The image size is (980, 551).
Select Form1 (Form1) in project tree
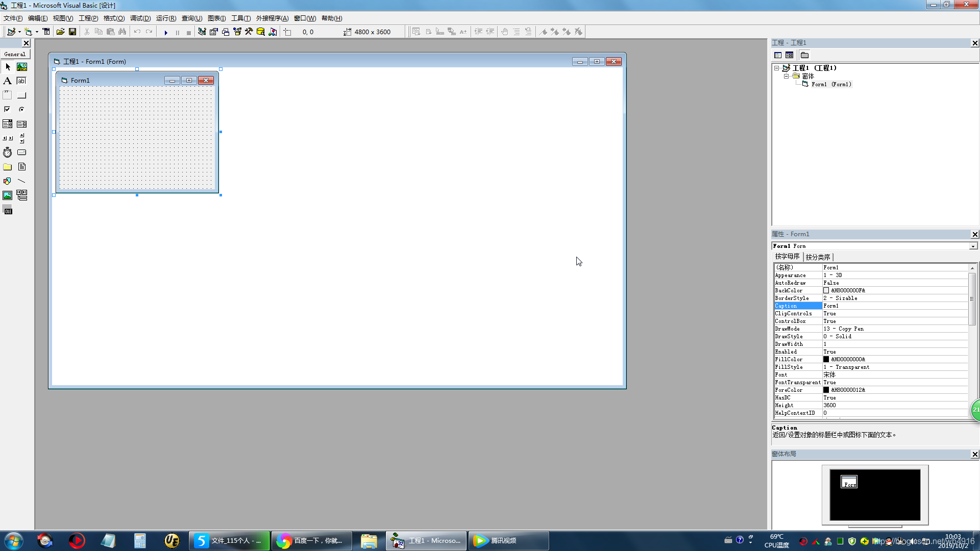(831, 84)
